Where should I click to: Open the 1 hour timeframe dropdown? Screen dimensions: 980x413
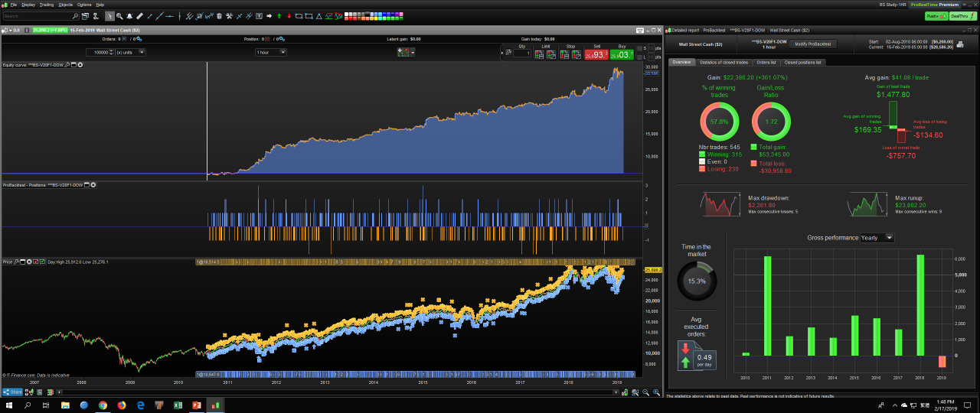[271, 52]
